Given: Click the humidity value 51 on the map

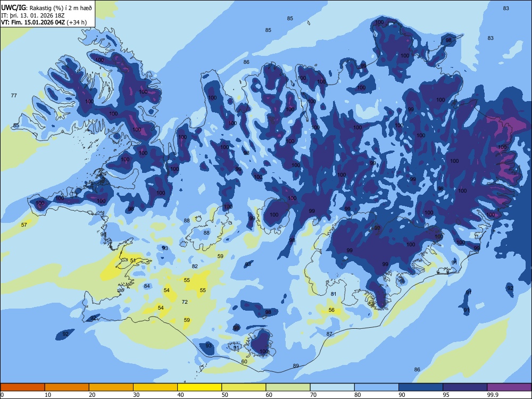Looking at the screenshot, I should 133,260.
